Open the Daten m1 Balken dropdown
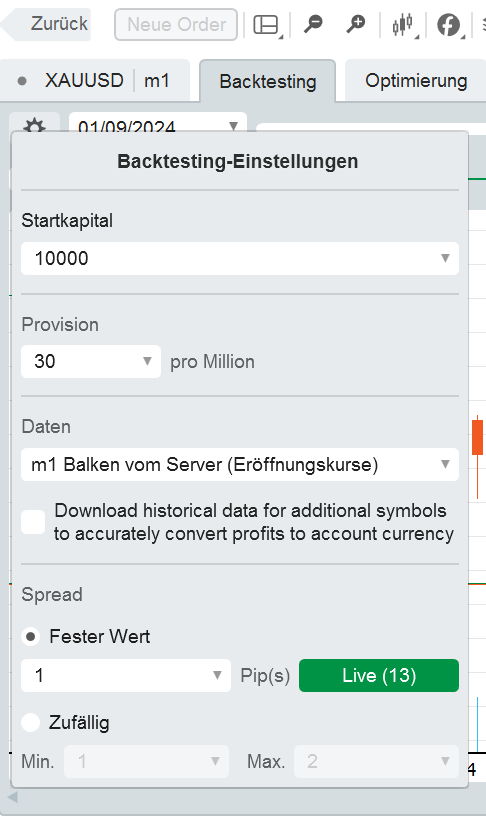The width and height of the screenshot is (486, 819). tap(240, 464)
